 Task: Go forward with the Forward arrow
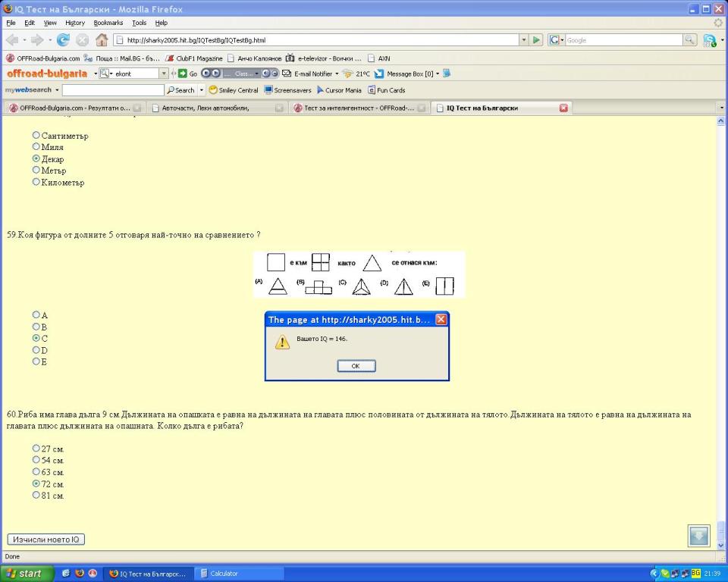(x=37, y=40)
